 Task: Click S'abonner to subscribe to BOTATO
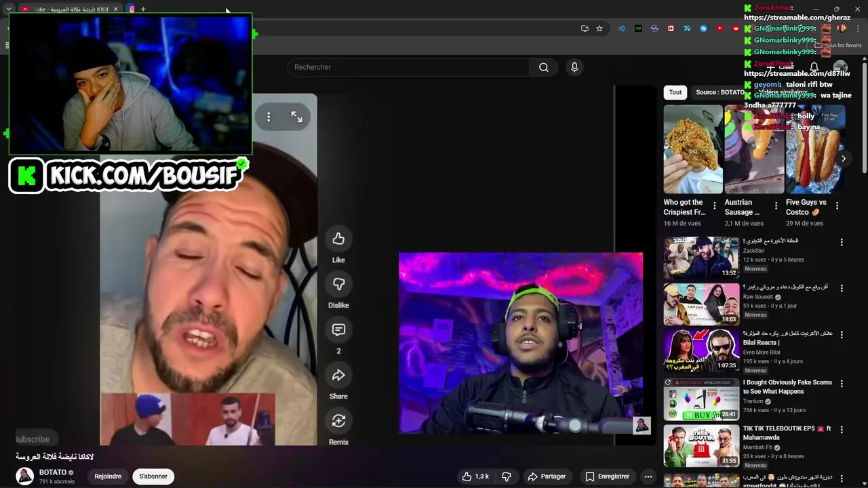(x=153, y=476)
